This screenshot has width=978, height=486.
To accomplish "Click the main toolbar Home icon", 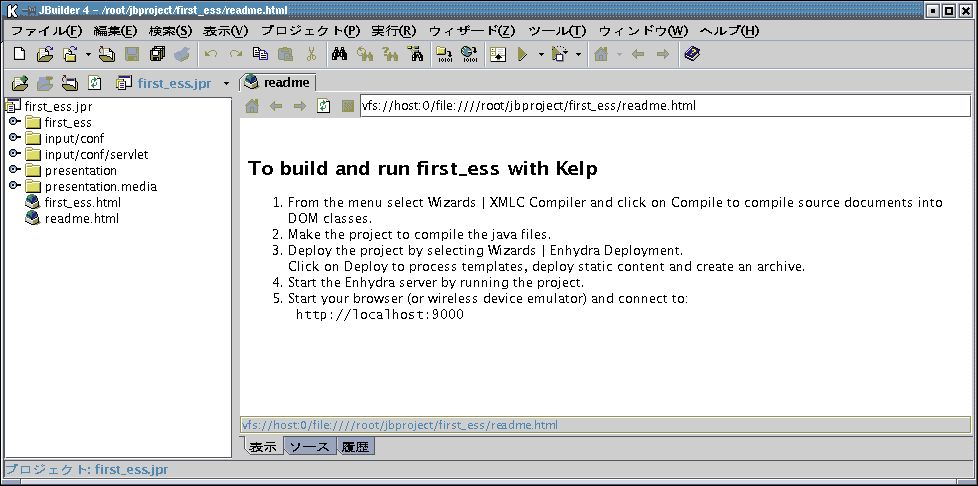I will point(601,55).
